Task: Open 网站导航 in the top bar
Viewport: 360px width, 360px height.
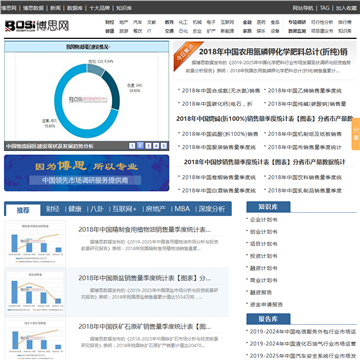Action: click(x=303, y=8)
